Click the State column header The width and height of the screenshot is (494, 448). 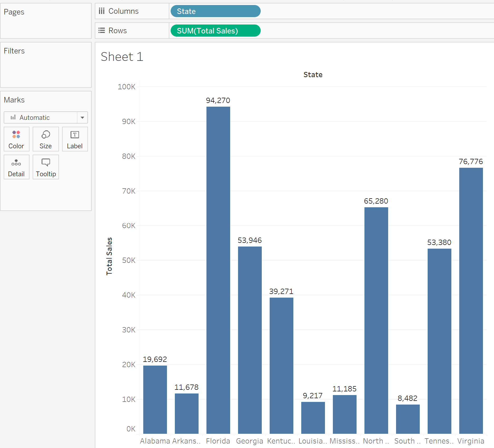click(x=313, y=75)
